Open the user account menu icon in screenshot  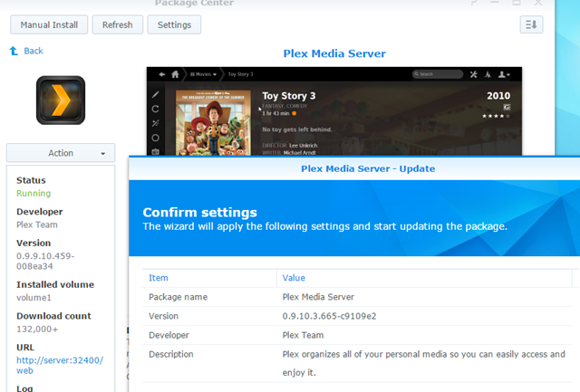(x=504, y=74)
